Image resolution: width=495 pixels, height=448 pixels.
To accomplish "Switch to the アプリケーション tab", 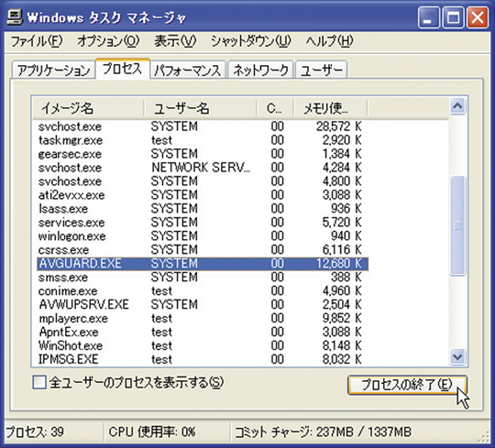I will coord(53,70).
